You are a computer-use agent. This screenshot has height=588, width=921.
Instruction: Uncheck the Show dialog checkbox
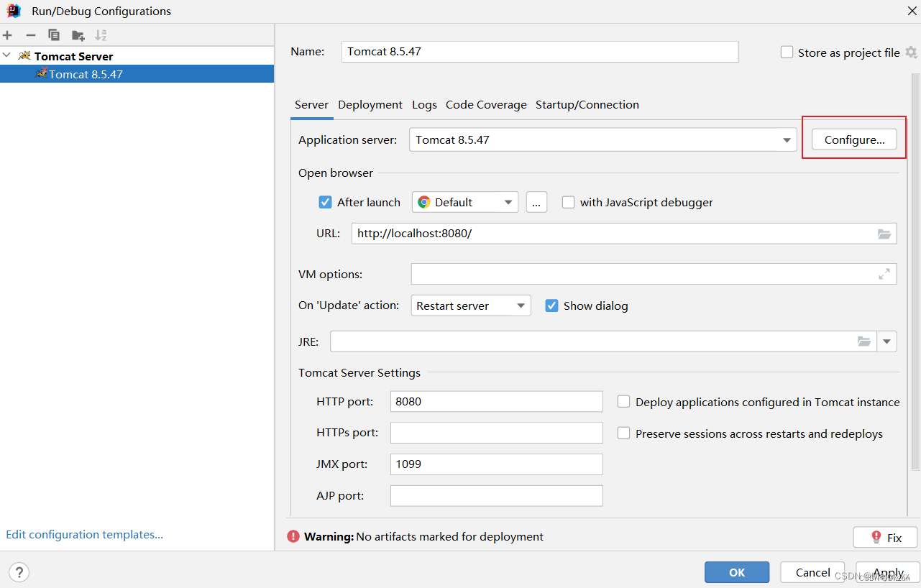pyautogui.click(x=551, y=306)
